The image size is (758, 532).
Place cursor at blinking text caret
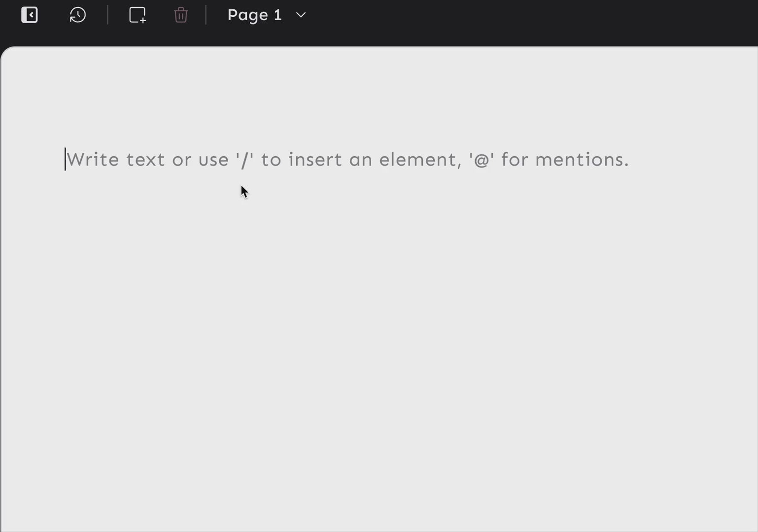point(65,159)
